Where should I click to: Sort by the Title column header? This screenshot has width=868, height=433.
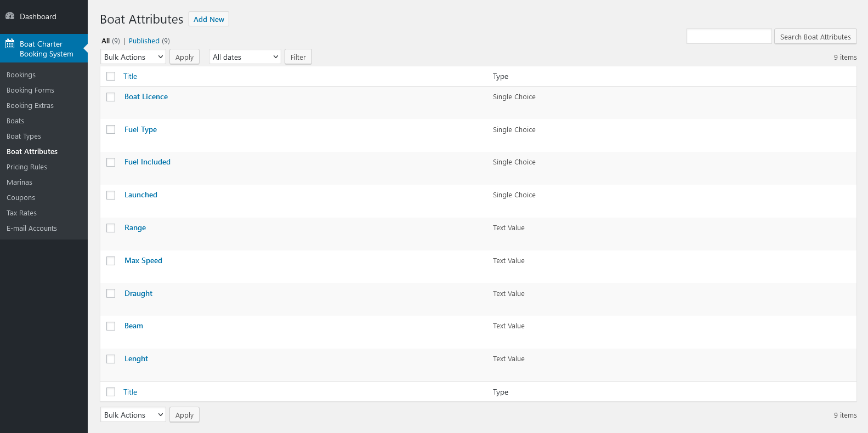[130, 77]
